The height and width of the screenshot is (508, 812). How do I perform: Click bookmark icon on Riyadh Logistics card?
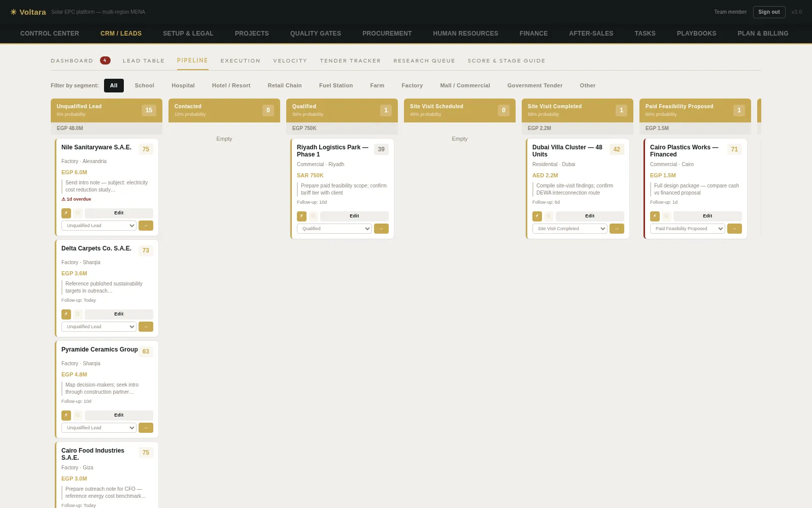tap(313, 216)
